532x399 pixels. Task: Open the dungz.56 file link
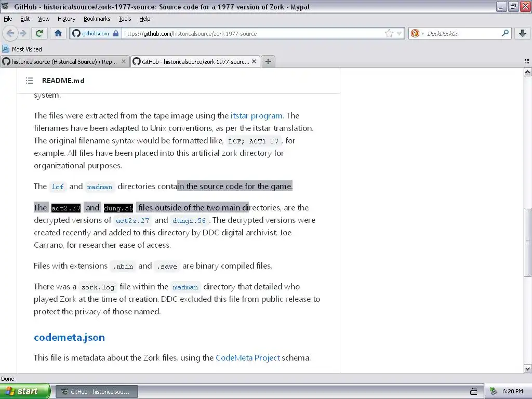pyautogui.click(x=189, y=220)
